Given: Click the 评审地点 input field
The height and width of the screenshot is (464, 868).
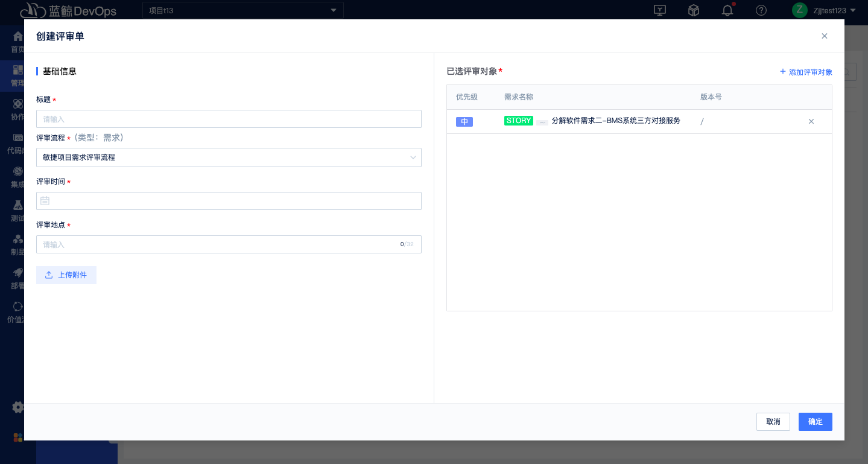Looking at the screenshot, I should tap(229, 244).
